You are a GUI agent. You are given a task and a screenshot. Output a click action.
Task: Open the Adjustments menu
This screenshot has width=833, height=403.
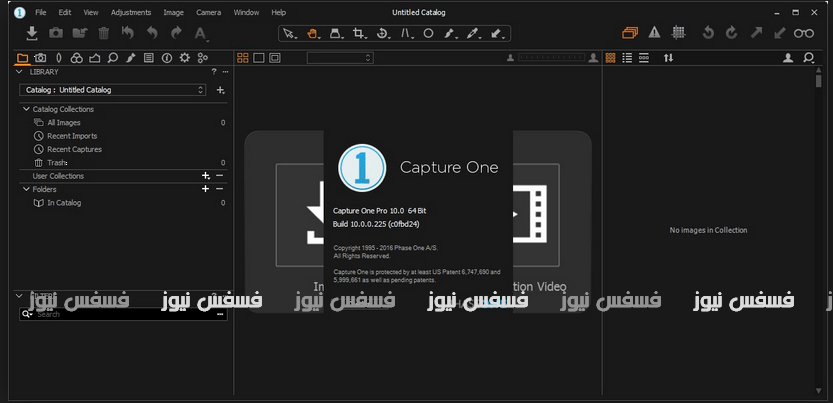[x=131, y=12]
